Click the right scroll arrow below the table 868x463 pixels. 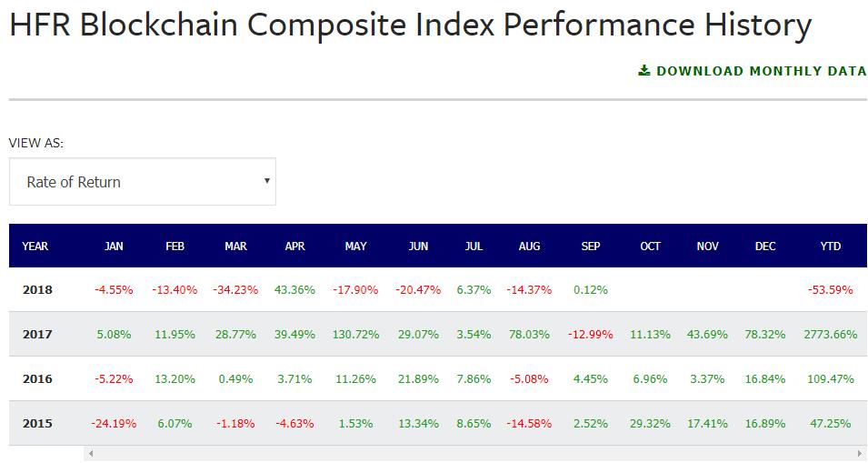tap(859, 452)
